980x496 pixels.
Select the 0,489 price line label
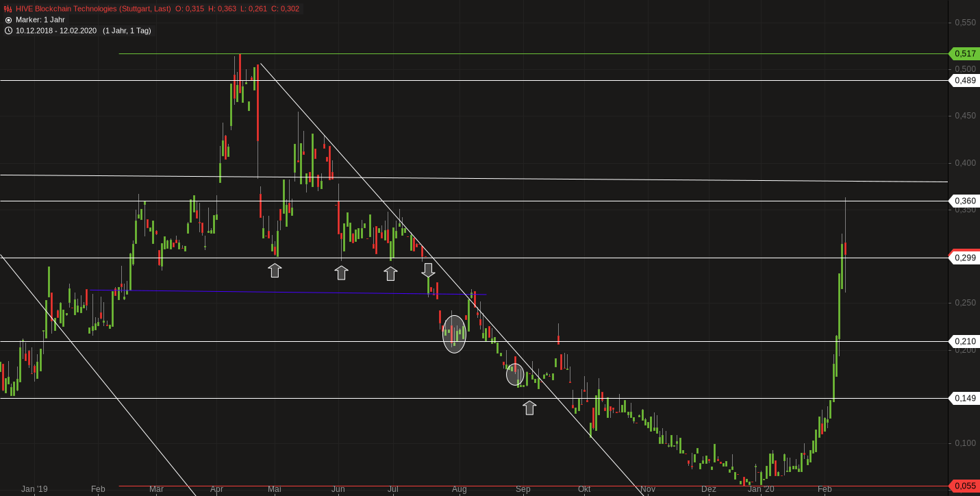[x=964, y=80]
